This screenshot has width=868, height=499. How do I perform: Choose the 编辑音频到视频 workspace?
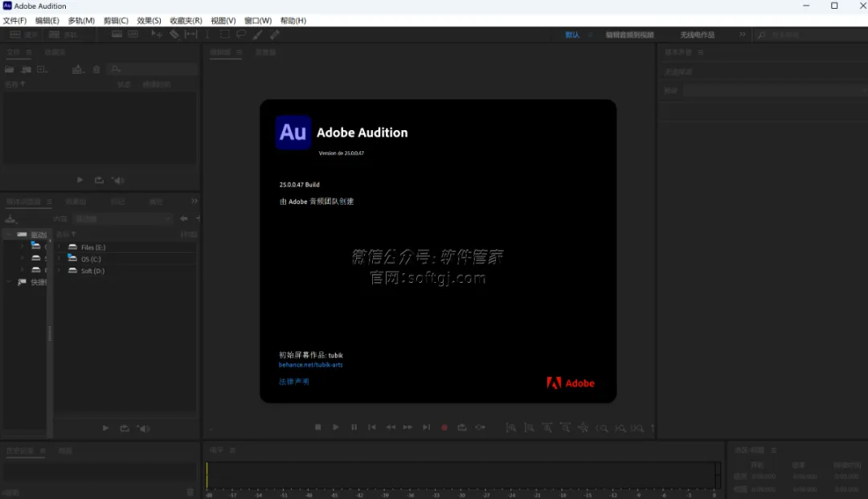(x=629, y=35)
